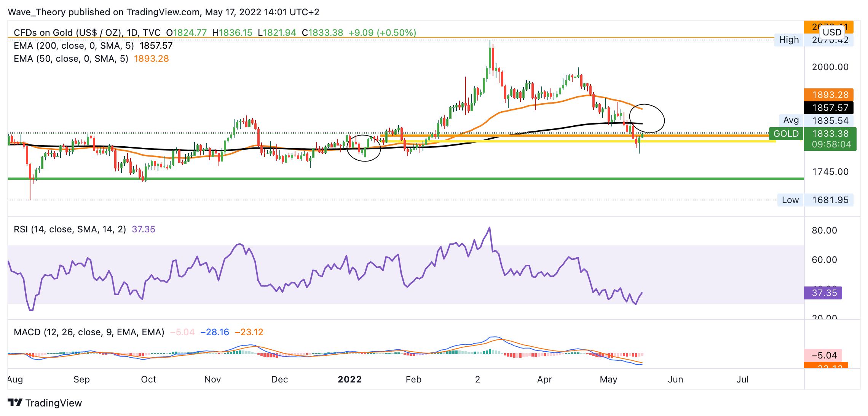Open the MACD indicator legend title

pos(89,332)
